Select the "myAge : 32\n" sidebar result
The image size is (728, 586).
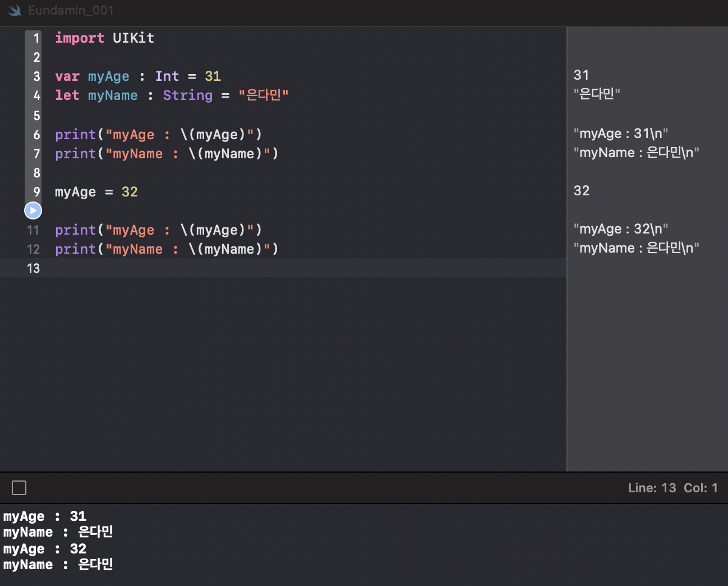(621, 229)
